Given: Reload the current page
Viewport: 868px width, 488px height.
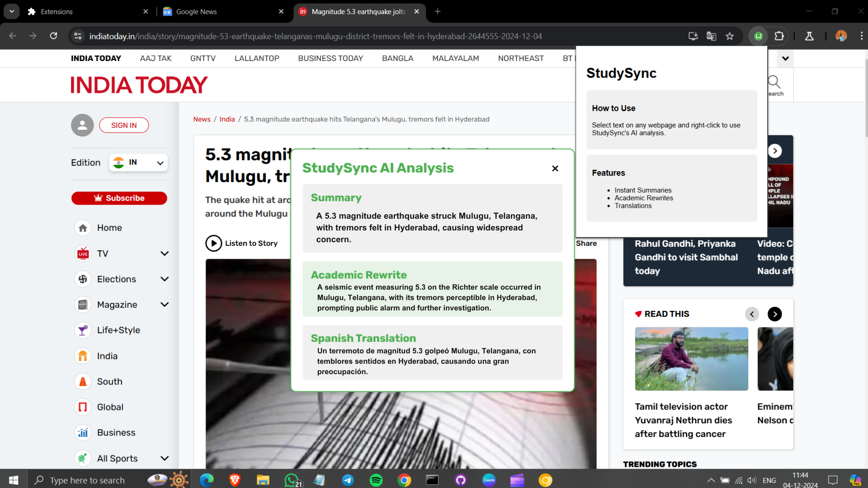Looking at the screenshot, I should pyautogui.click(x=53, y=36).
